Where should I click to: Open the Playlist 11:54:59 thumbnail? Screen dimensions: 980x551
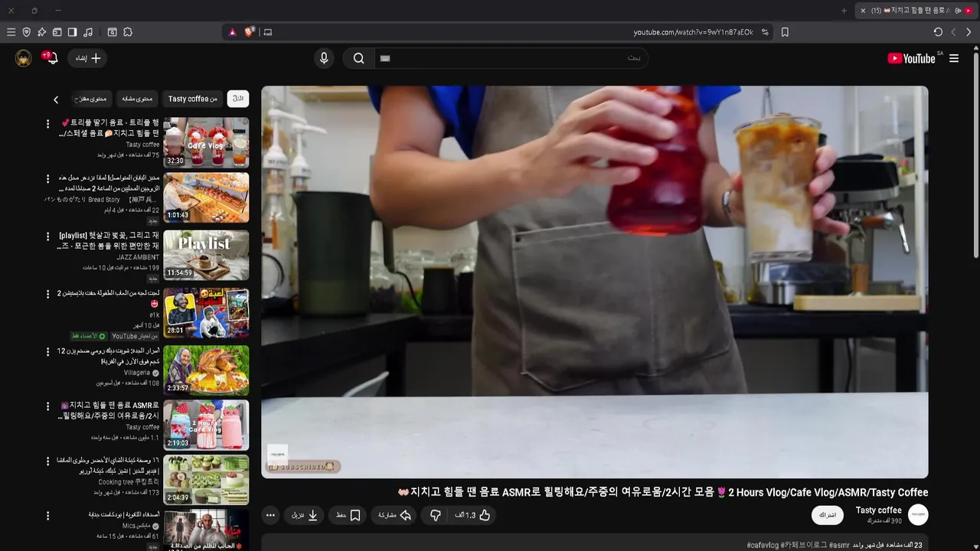click(x=206, y=255)
